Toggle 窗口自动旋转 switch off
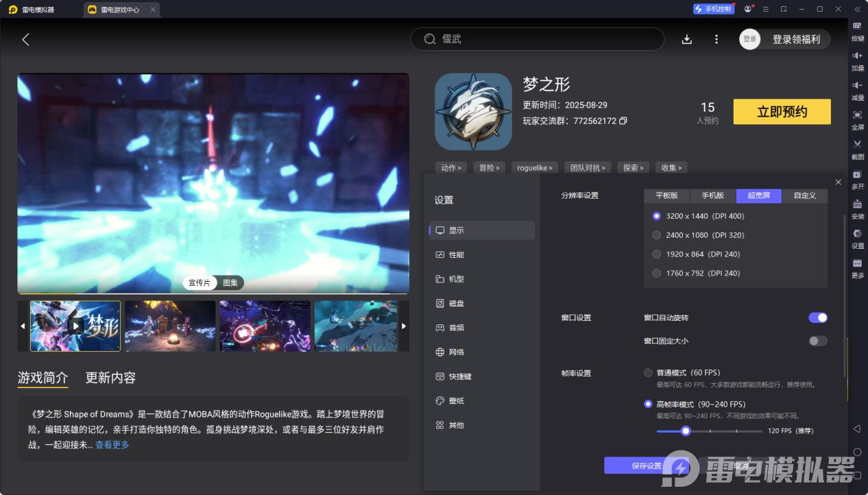The image size is (868, 495). pos(818,317)
